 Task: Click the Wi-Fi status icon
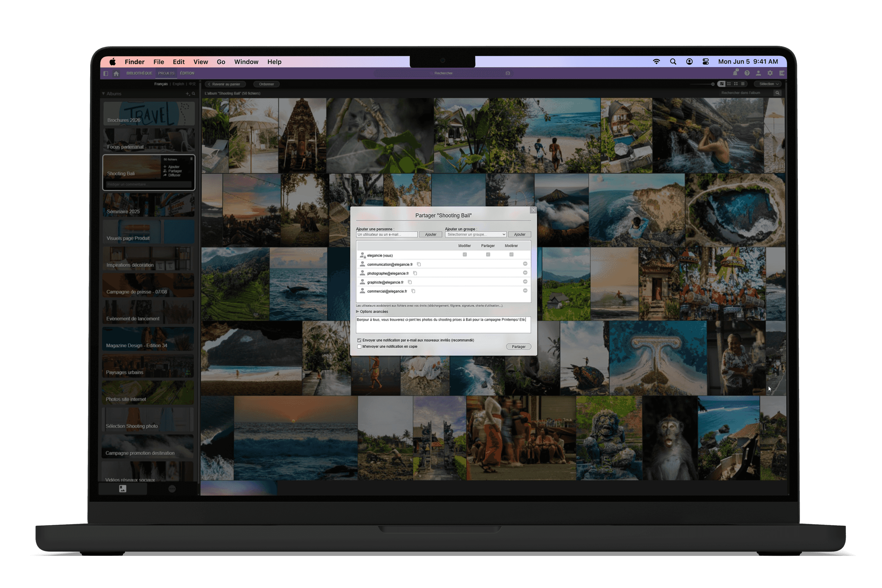(x=656, y=61)
